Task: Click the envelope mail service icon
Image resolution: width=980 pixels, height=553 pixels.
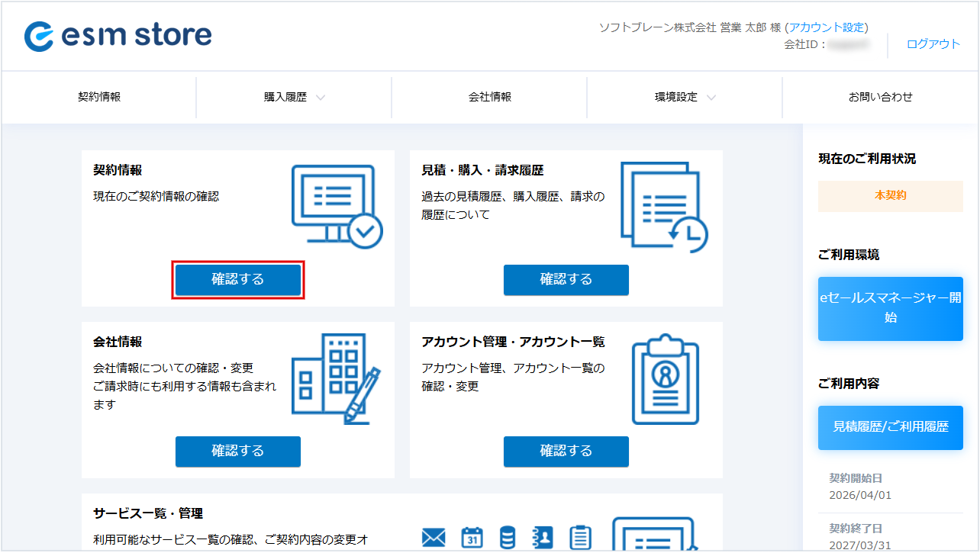Action: [434, 538]
